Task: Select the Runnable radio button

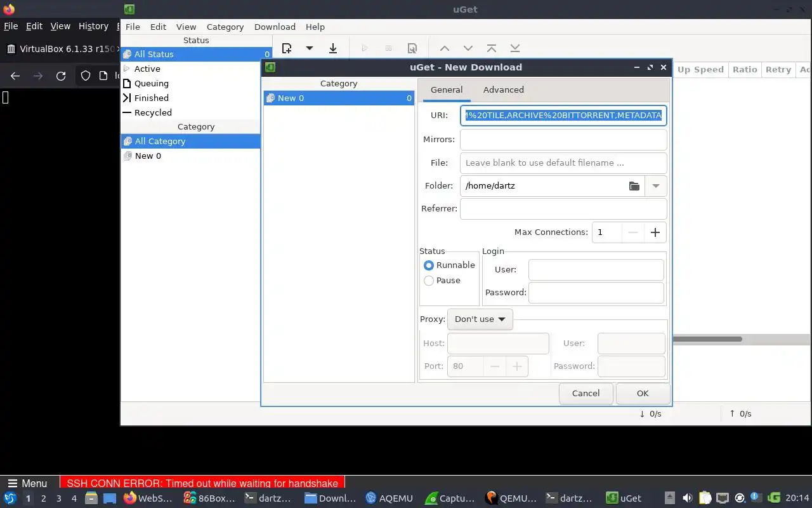Action: 429,265
